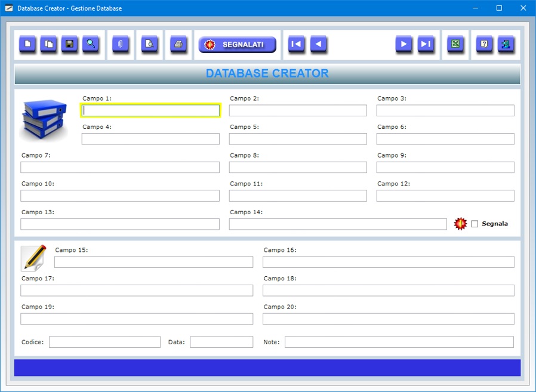This screenshot has height=392, width=536.
Task: Click the Campo 4 input box
Action: click(150, 139)
